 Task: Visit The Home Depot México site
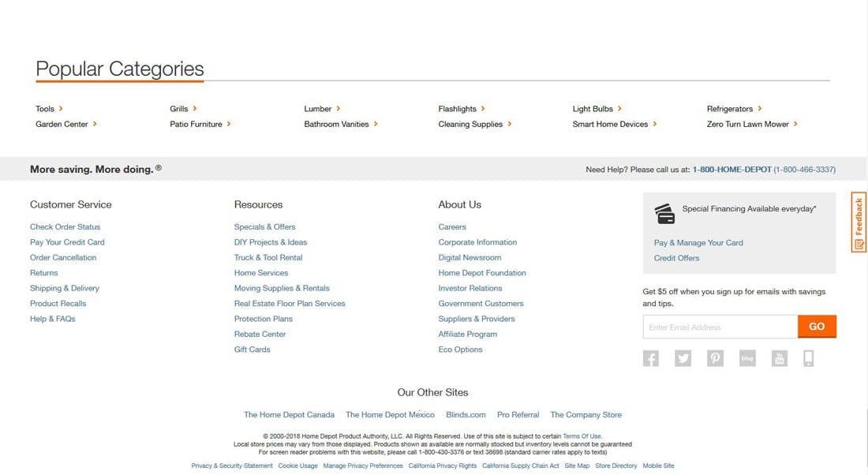tap(391, 415)
